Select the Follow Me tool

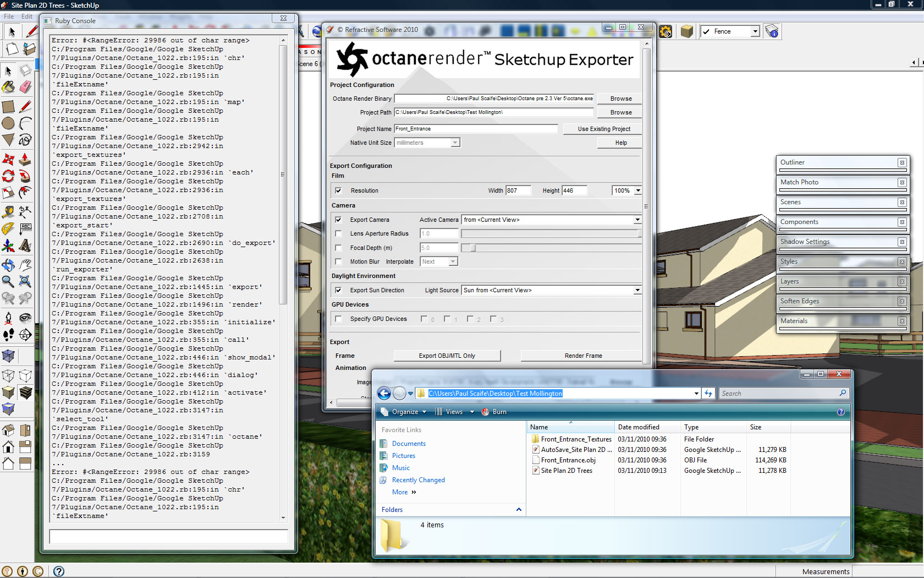click(25, 176)
